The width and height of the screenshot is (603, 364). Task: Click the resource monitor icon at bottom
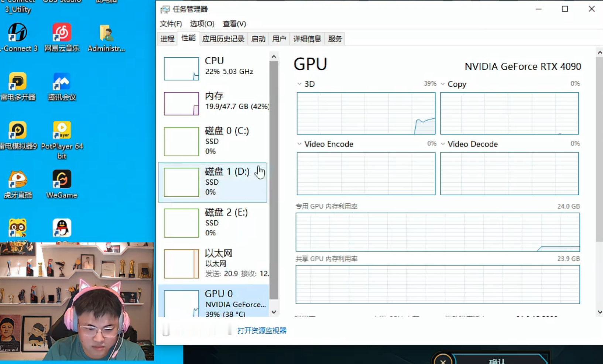[x=230, y=330]
